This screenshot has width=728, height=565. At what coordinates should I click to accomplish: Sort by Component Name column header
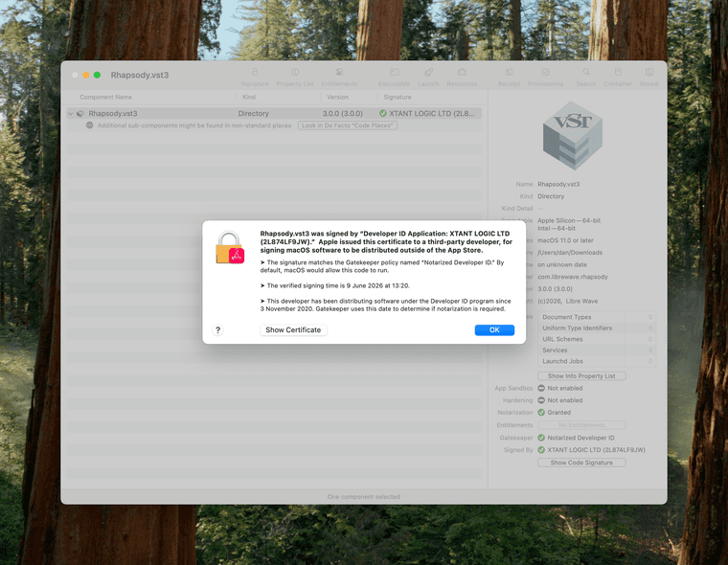[x=106, y=97]
